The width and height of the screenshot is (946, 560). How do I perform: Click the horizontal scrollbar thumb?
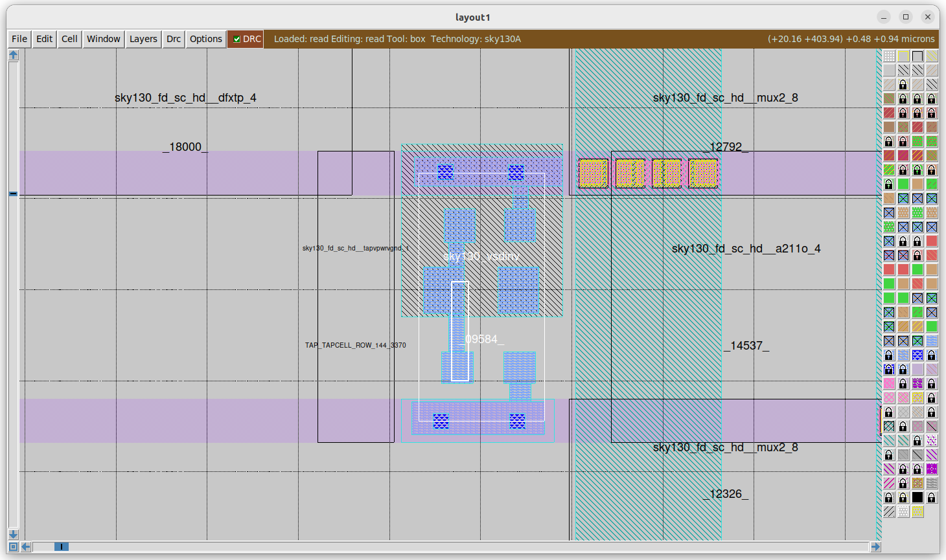(62, 546)
